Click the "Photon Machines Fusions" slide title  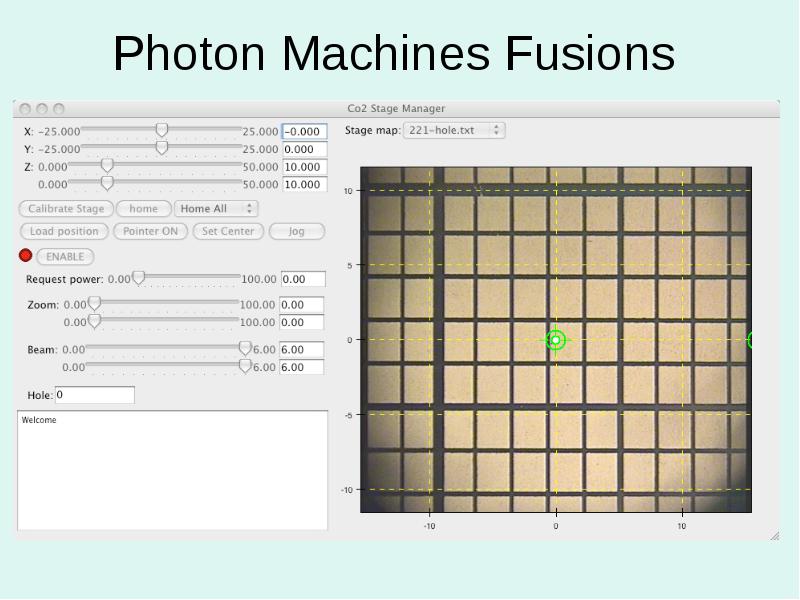point(394,53)
